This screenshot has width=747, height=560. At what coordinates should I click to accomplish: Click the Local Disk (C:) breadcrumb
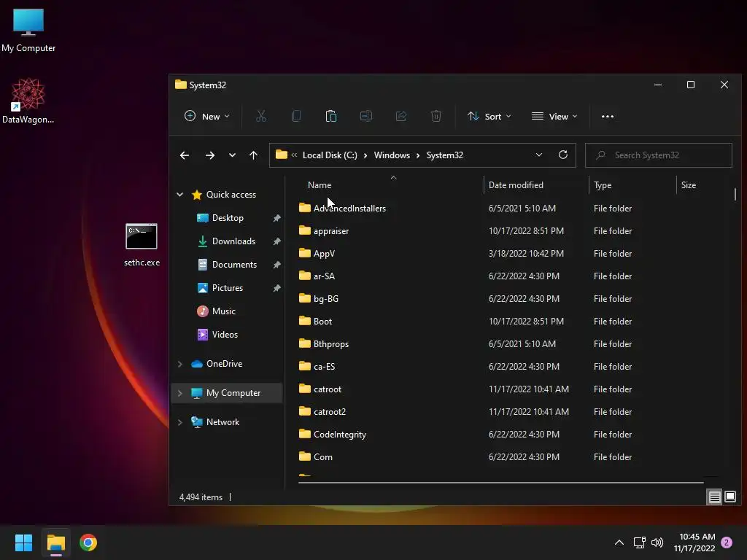(x=330, y=155)
